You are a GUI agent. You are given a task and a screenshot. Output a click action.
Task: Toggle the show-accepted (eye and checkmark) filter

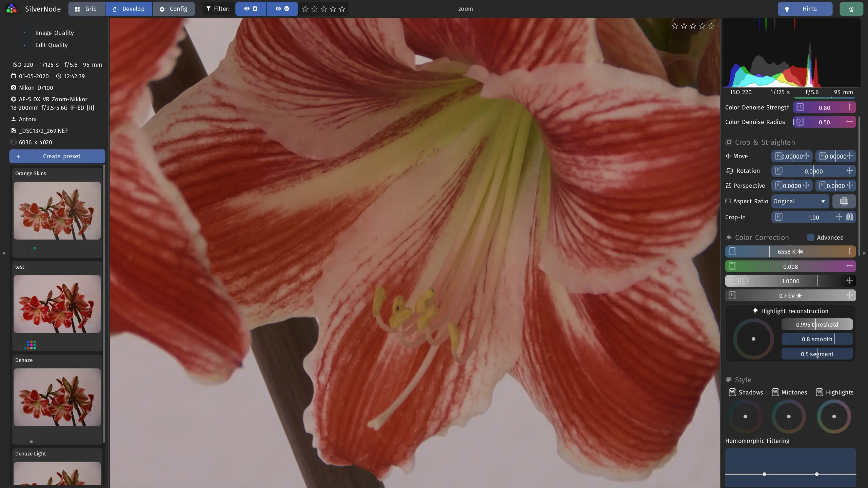tap(282, 9)
